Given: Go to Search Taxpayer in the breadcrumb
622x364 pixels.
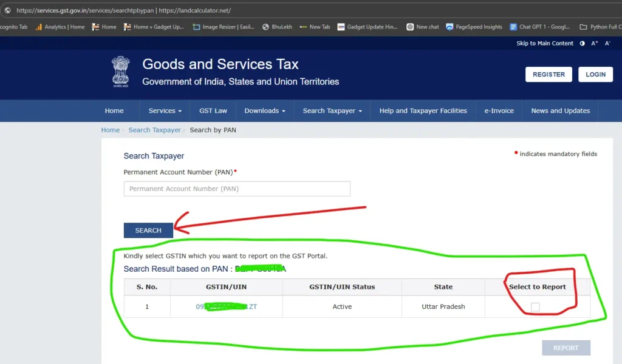Looking at the screenshot, I should tap(154, 130).
